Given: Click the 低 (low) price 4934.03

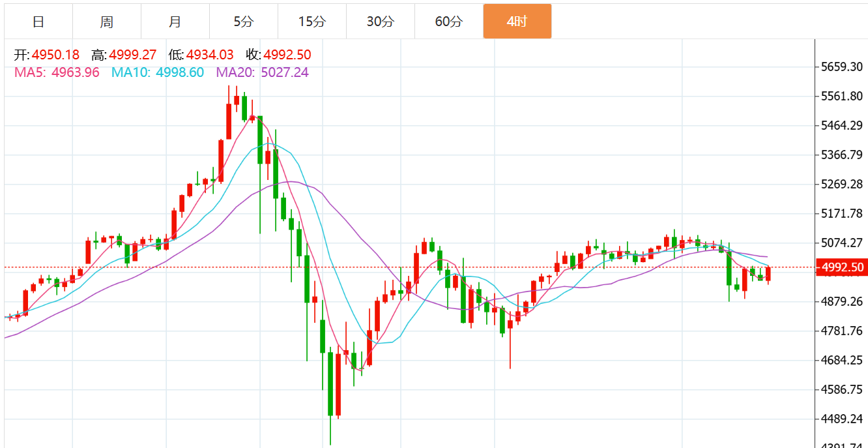Looking at the screenshot, I should 210,55.
